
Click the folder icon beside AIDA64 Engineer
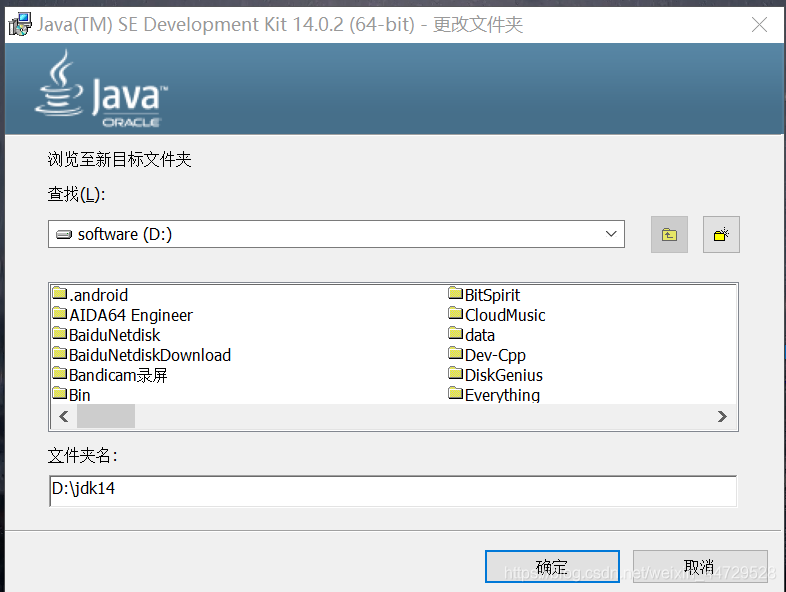click(x=60, y=313)
